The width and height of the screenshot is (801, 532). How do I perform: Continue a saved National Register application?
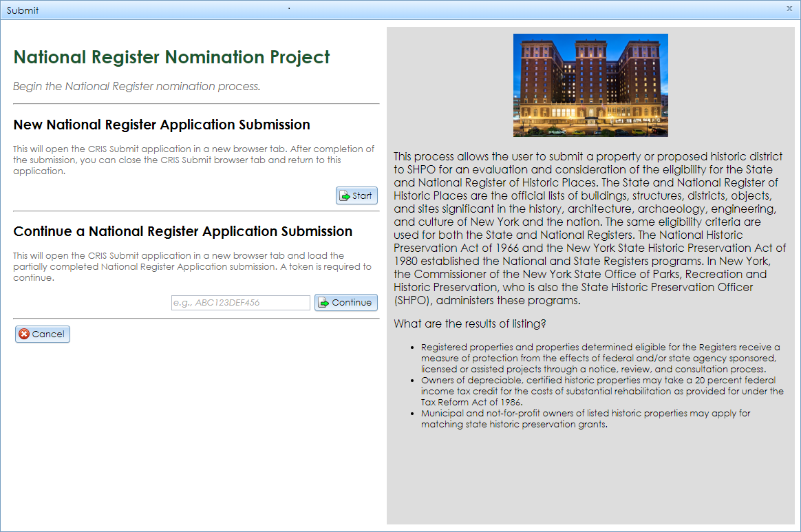346,302
